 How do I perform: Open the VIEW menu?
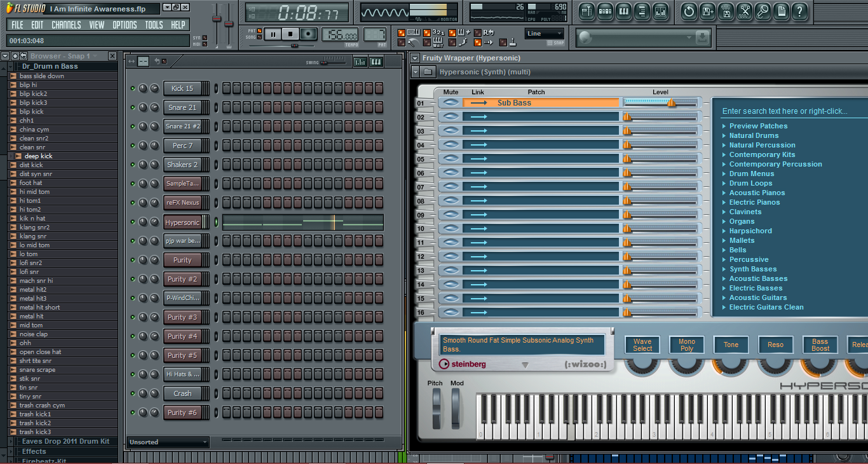[x=97, y=25]
